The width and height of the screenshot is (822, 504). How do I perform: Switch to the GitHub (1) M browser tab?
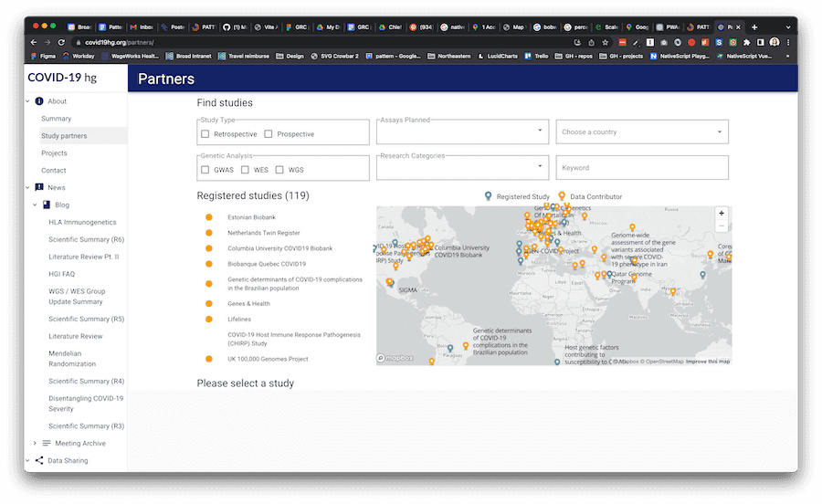pos(235,27)
